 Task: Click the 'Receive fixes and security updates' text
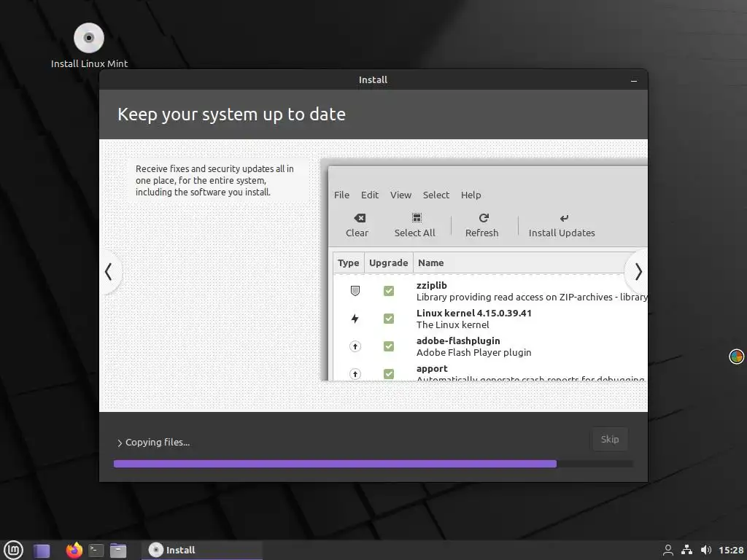(x=214, y=181)
